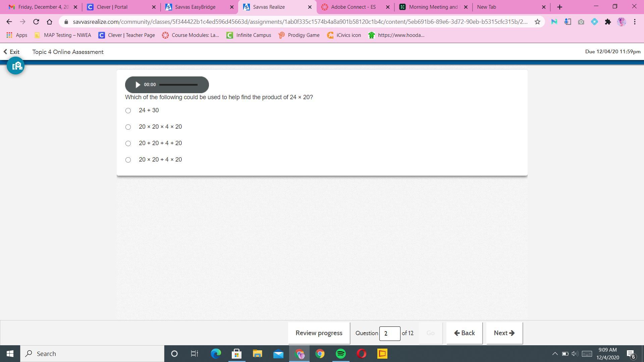Play the question audio
Viewport: 644px width, 362px height.
point(138,85)
